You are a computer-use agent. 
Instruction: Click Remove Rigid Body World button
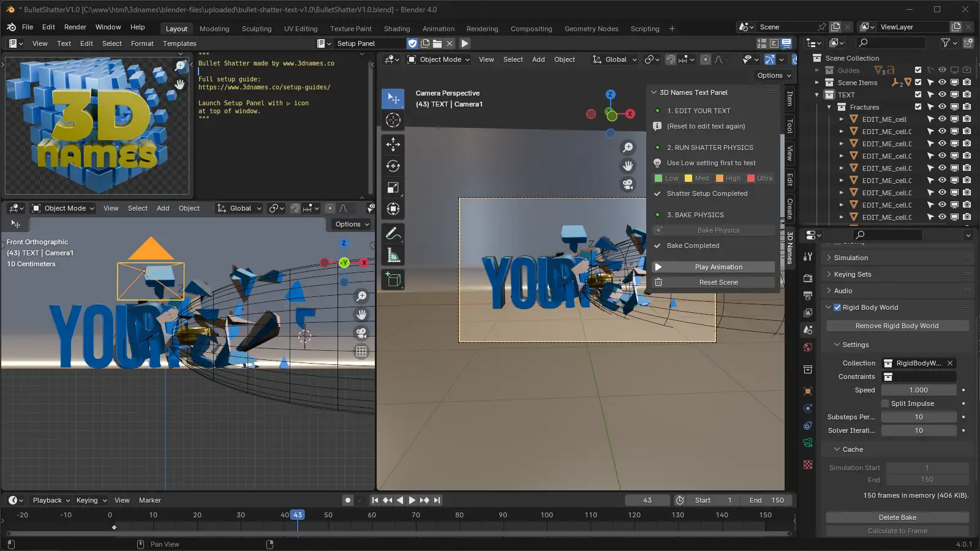[897, 326]
